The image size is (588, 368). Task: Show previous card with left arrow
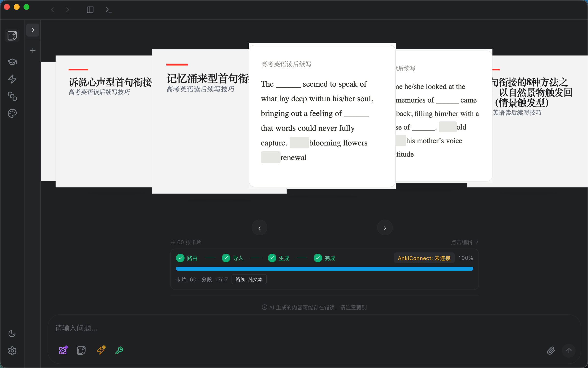coord(259,228)
